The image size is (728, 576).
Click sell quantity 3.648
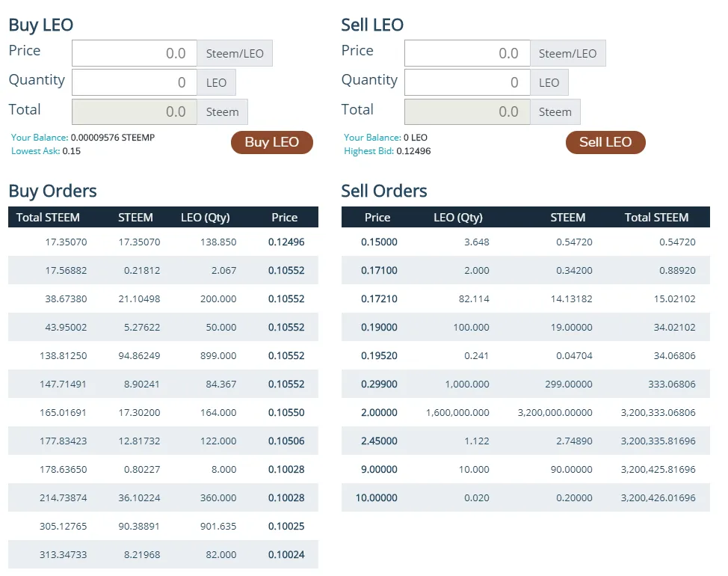477,242
